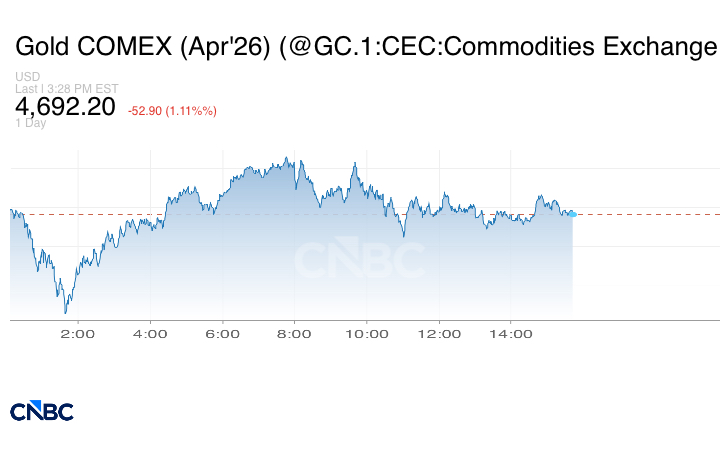The width and height of the screenshot is (720, 450).
Task: Click the 4,692.20 last price value
Action: point(65,106)
